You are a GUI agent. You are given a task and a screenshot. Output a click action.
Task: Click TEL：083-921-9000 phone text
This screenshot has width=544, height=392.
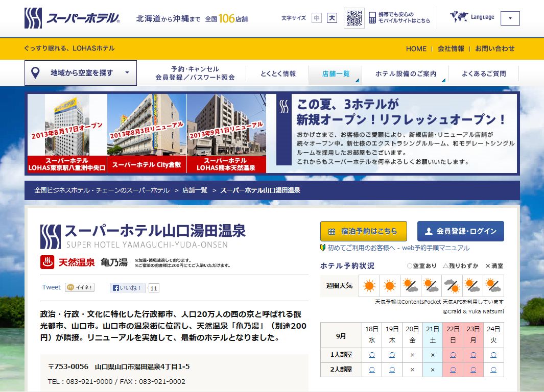point(80,382)
